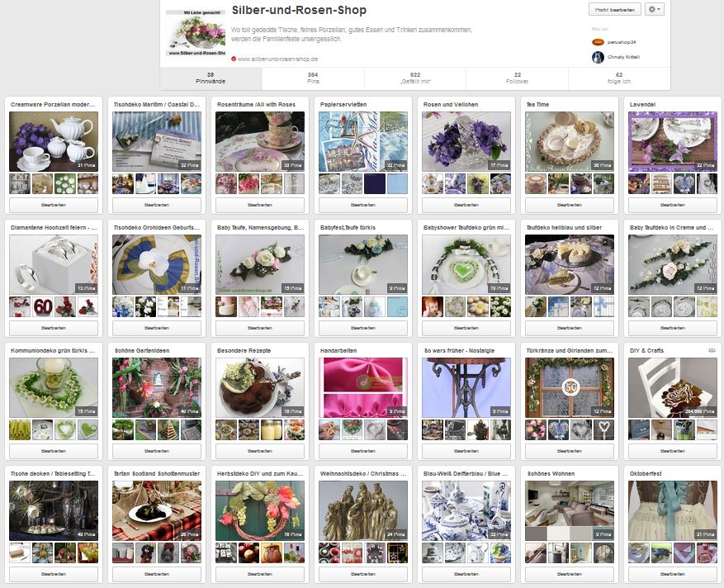Viewport: 724px width, 588px height.
Task: Open the www.silber-und-rosen-shop.de website link
Action: pyautogui.click(x=277, y=59)
